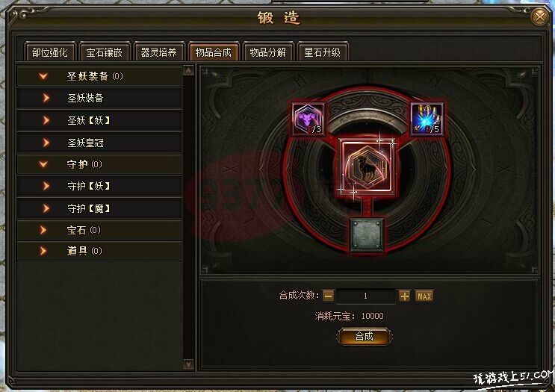Screen dimensions: 555x392
Task: Click the purple ram material icon 0/3
Action: pos(308,119)
